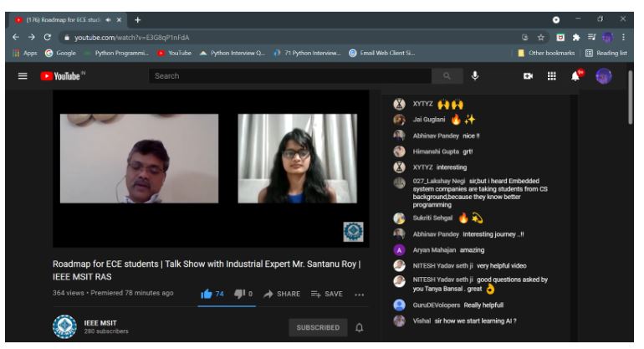Image resolution: width=644 pixels, height=349 pixels.
Task: Toggle the dislike thumbs-down on the video
Action: point(240,294)
